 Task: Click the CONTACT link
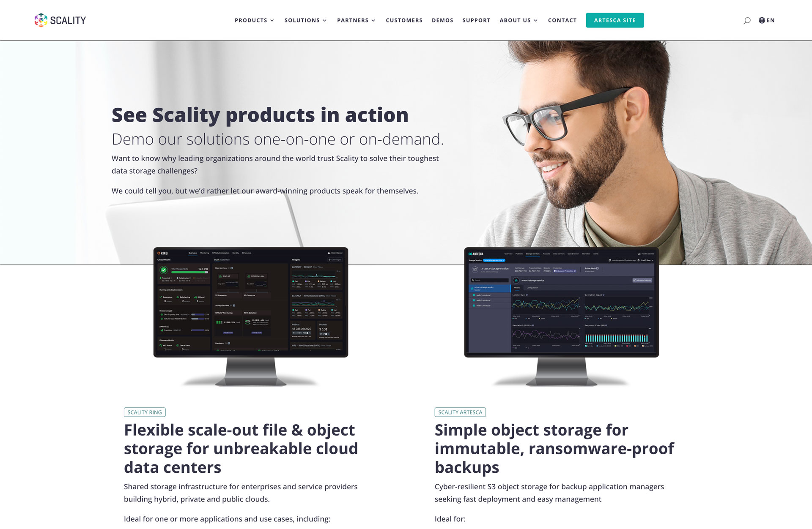tap(562, 20)
